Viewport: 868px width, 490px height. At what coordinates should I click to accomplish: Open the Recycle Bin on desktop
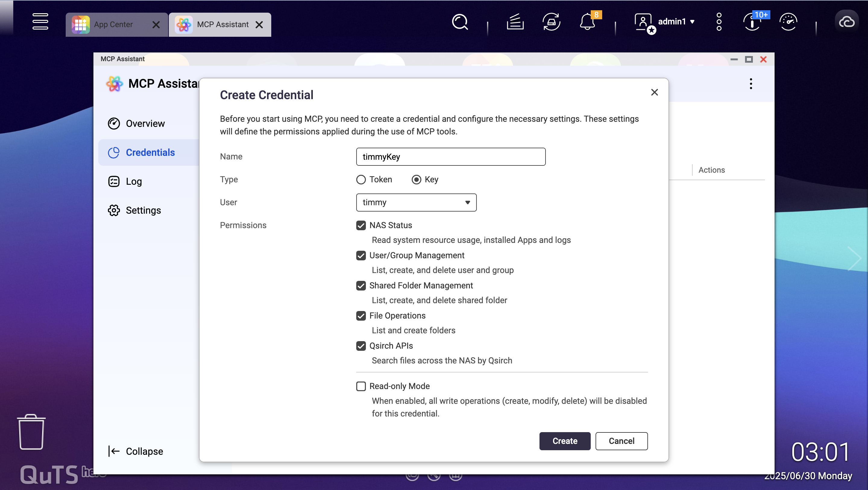click(31, 432)
